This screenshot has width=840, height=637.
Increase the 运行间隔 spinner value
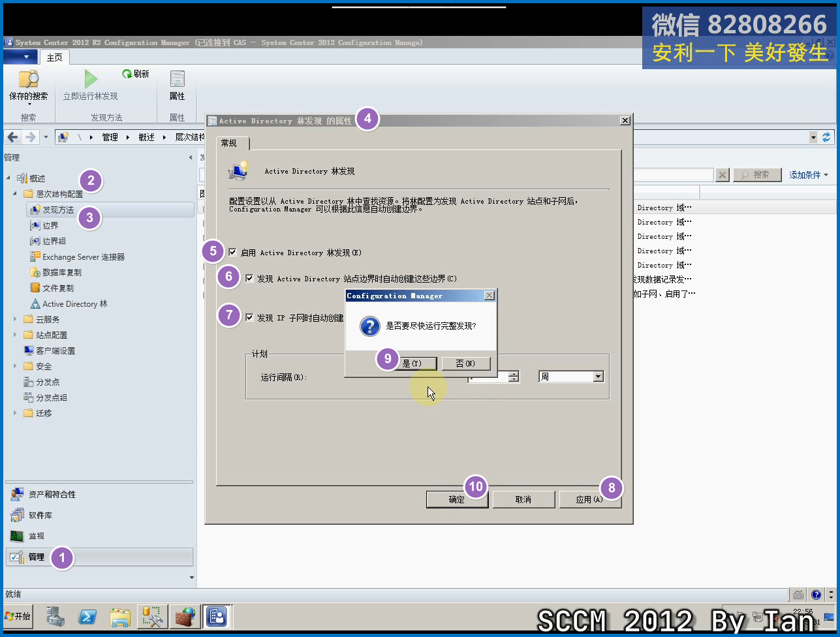(514, 373)
